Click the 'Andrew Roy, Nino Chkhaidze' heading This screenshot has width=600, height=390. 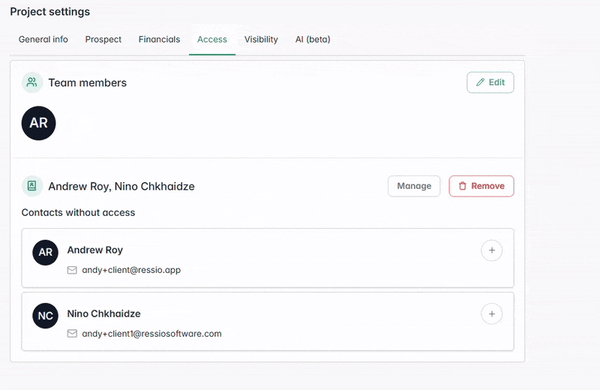(x=121, y=186)
